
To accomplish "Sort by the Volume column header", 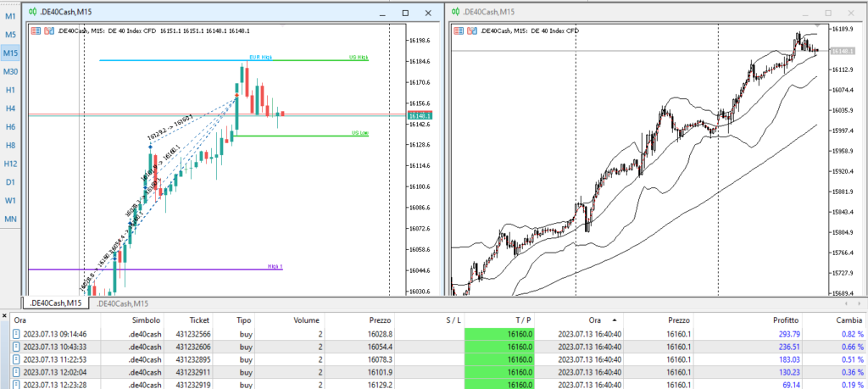I will 292,320.
